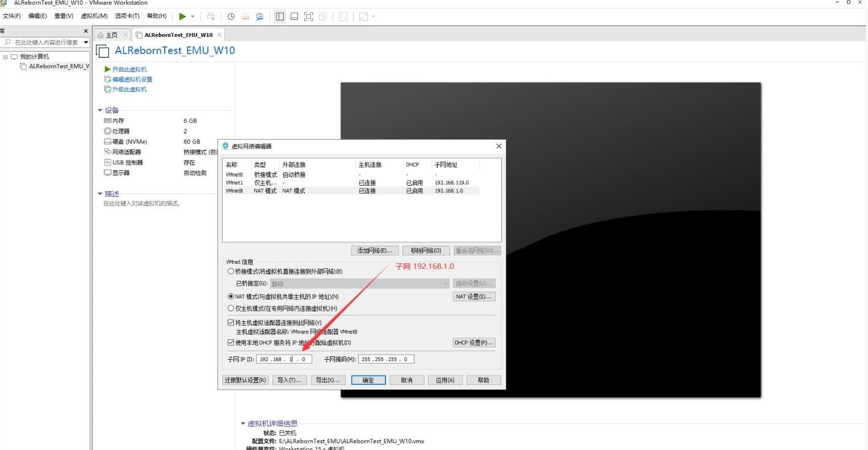868x450 pixels.
Task: Open the stretch display dropdown arrow
Action: point(374,16)
